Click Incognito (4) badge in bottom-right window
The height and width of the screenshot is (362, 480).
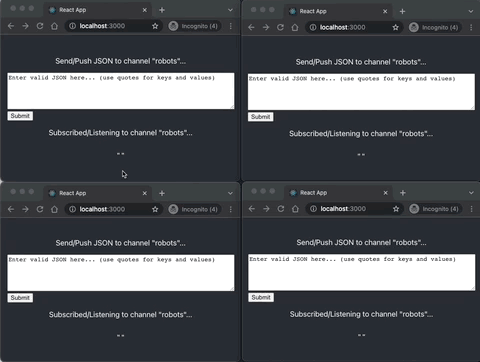pyautogui.click(x=435, y=209)
